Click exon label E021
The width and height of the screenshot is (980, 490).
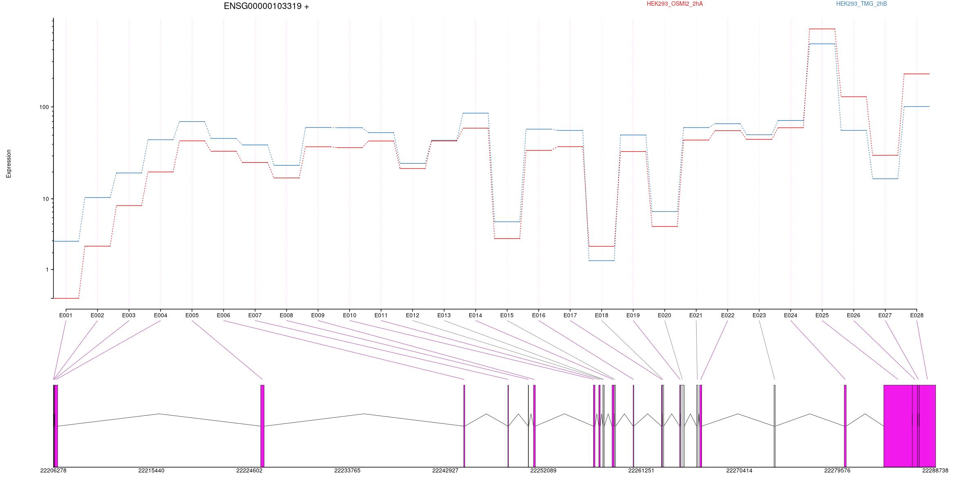696,315
